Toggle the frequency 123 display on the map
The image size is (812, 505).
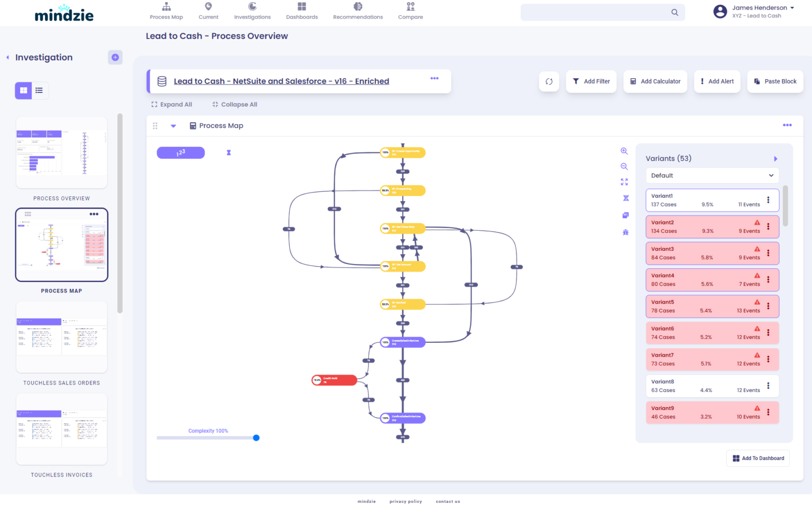(x=180, y=153)
